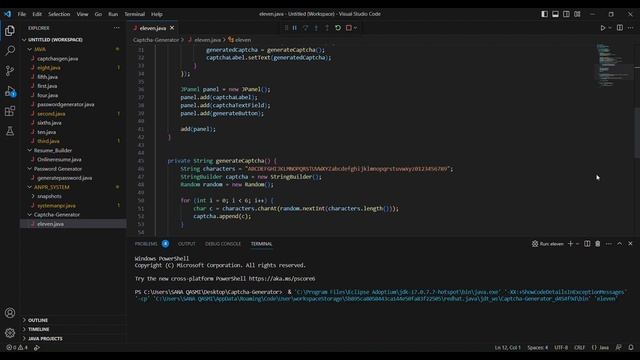
Task: Open Customize Layout button
Action: [x=577, y=14]
